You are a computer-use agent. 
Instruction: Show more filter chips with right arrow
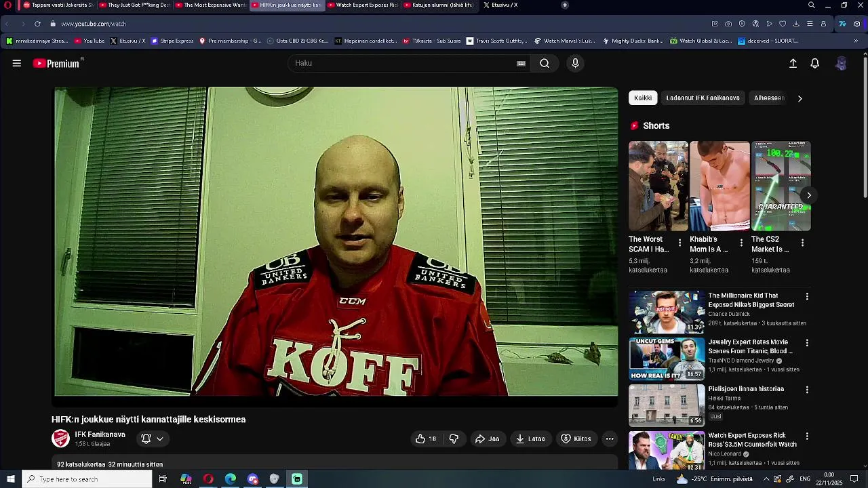800,98
